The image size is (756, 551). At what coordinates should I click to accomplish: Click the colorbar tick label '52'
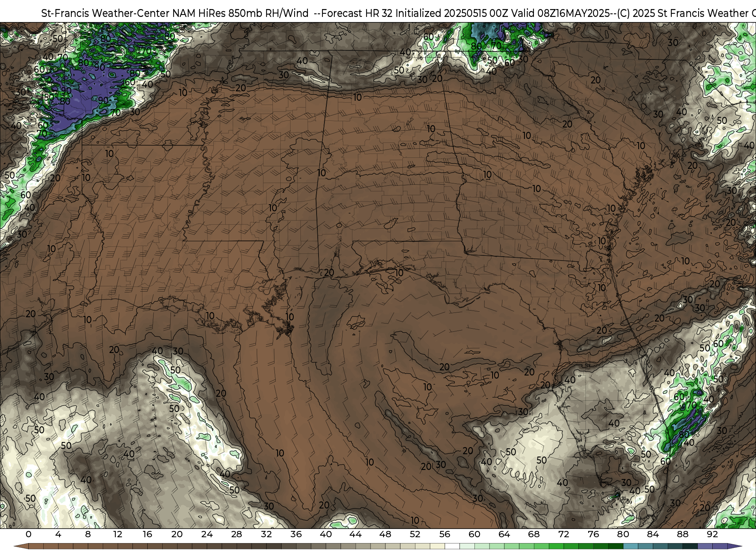click(415, 534)
